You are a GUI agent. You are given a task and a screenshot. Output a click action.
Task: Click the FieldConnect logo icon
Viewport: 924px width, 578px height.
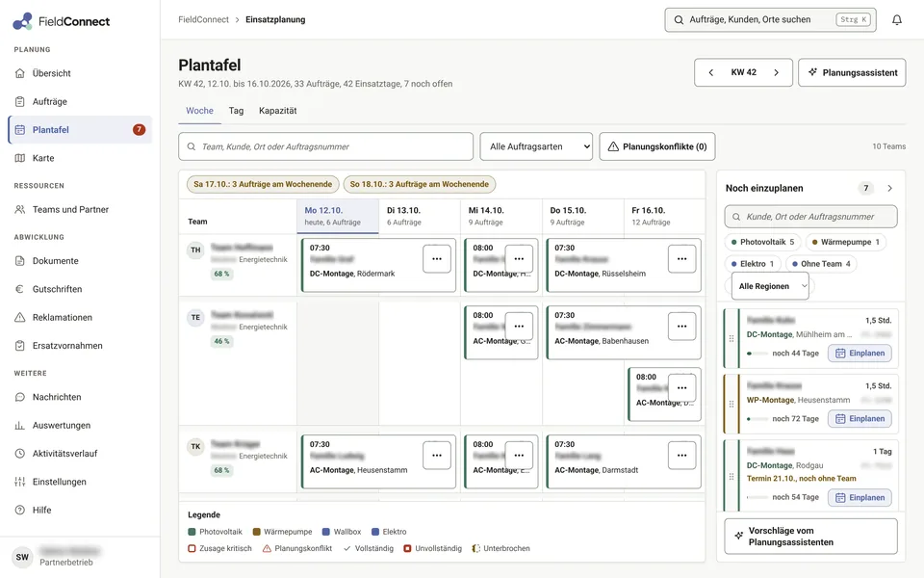tap(22, 21)
